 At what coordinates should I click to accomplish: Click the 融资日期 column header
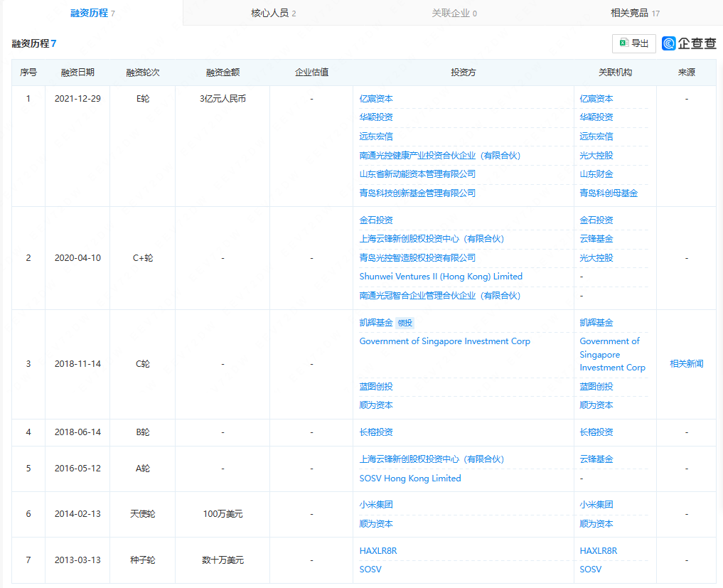(x=77, y=73)
